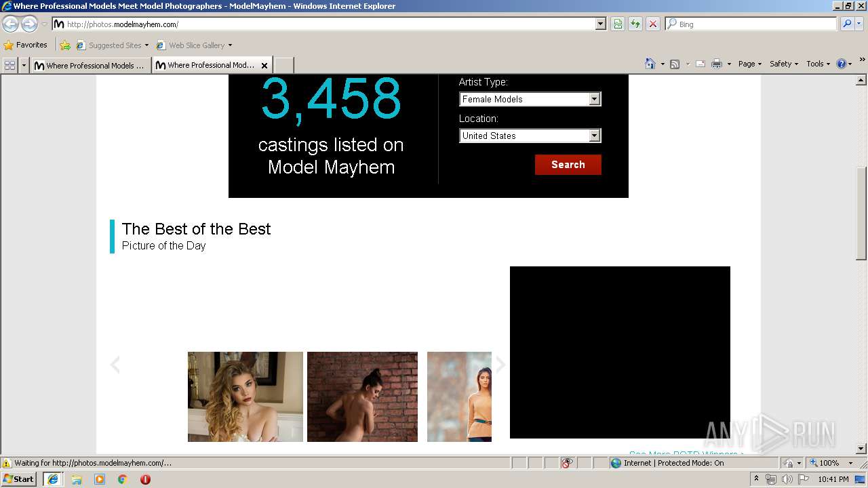Screen dimensions: 868x488
Task: Expand the address bar history dropdown
Action: click(x=601, y=24)
